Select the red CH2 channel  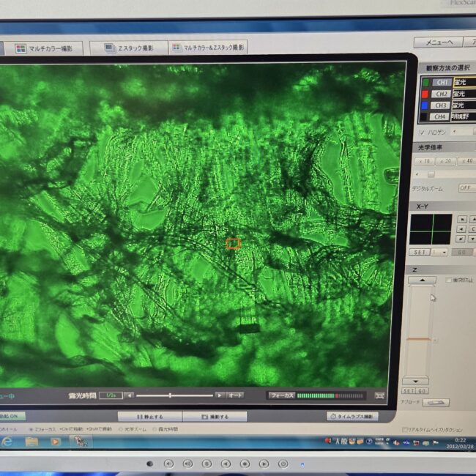(441, 94)
